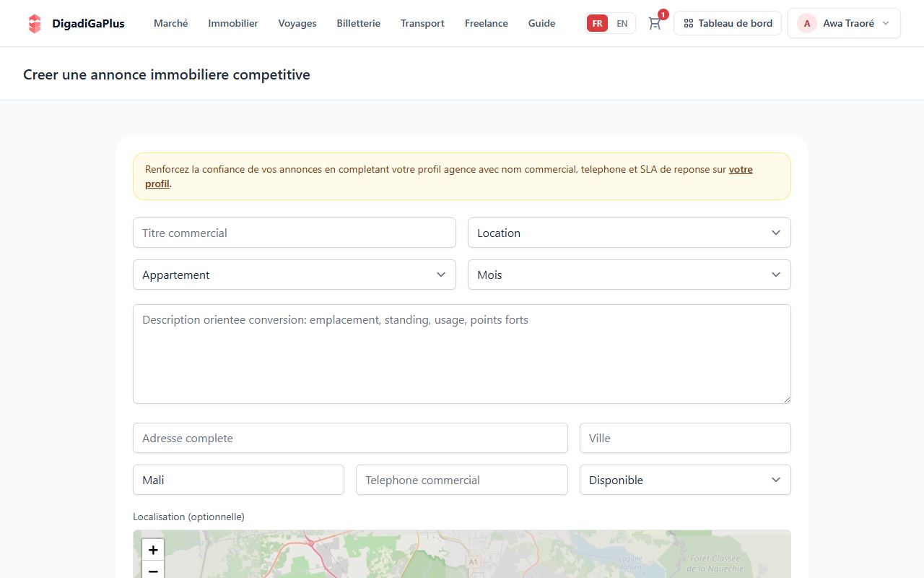Click the map zoom out minus button

tap(153, 570)
